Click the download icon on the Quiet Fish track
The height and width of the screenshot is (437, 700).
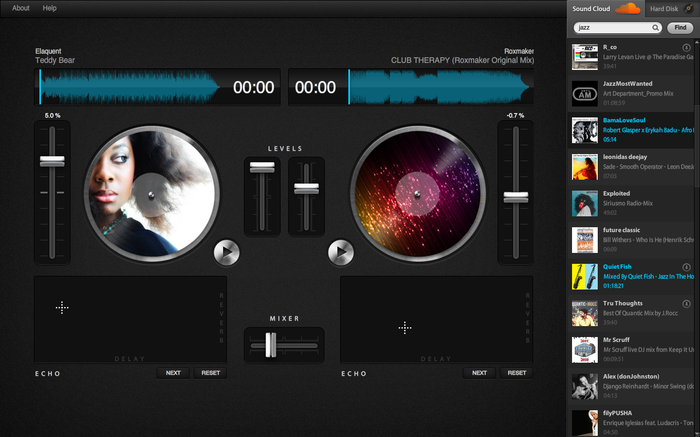(687, 268)
